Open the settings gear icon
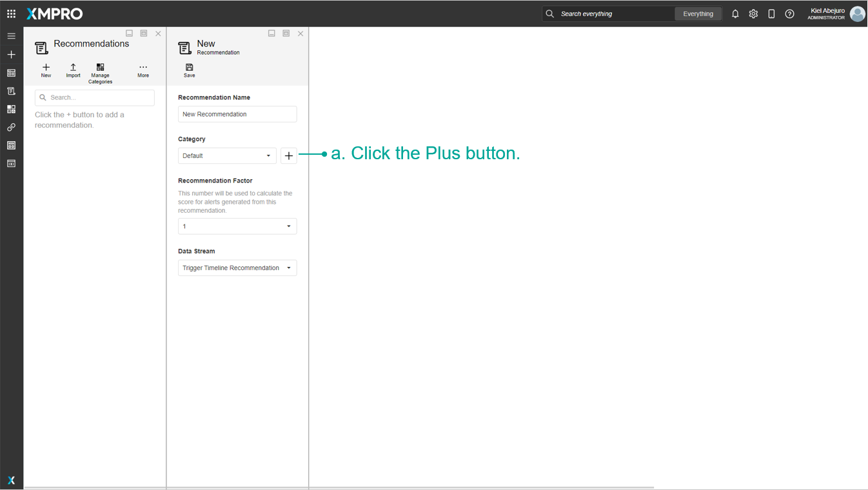The height and width of the screenshot is (490, 868). 753,14
